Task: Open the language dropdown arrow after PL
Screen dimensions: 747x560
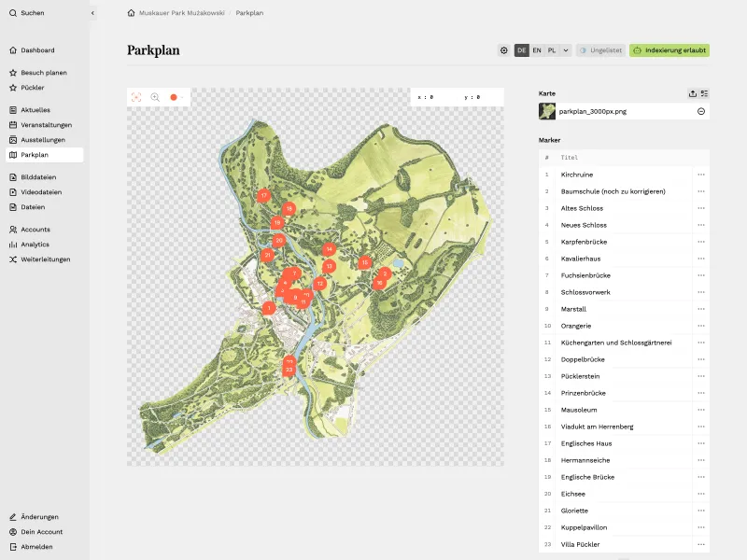Action: coord(564,49)
